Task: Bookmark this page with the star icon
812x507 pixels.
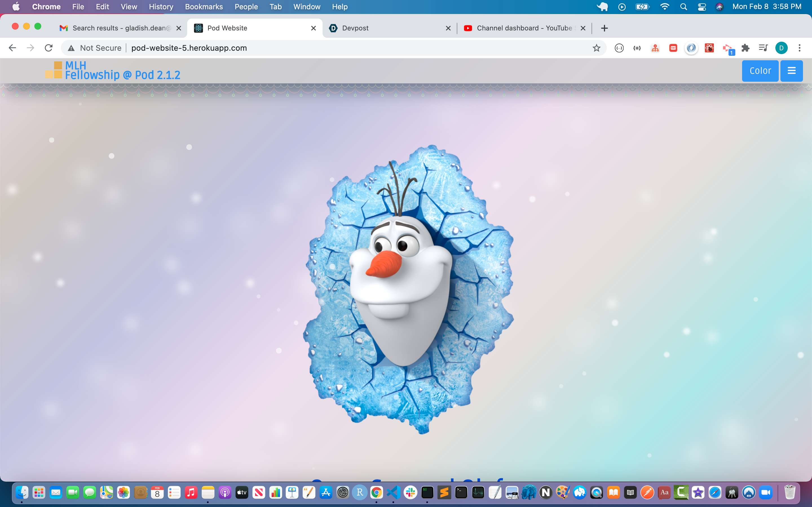Action: coord(596,48)
